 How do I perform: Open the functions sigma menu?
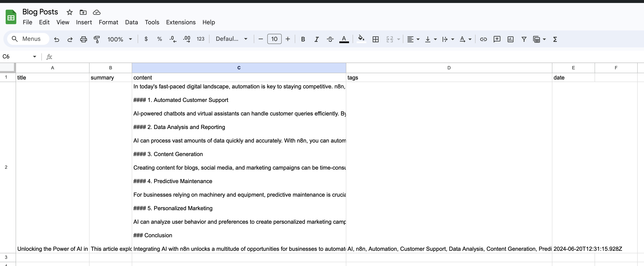coord(555,39)
